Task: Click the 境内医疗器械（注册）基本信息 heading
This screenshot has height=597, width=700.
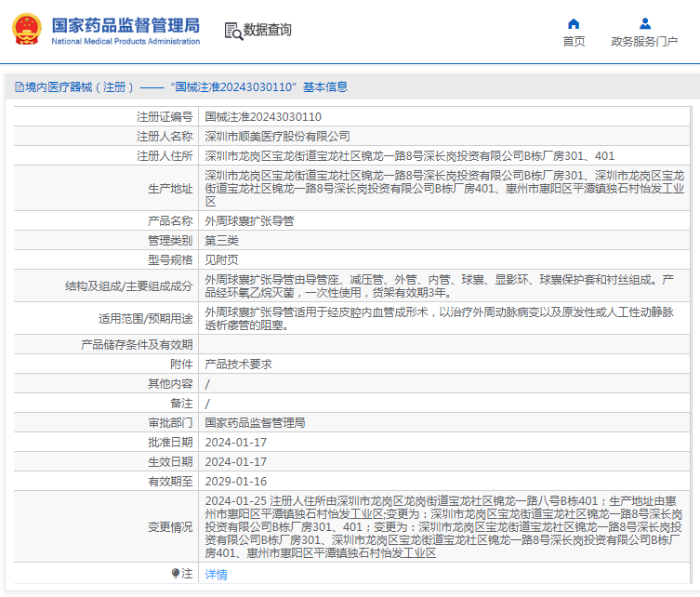Action: (180, 86)
